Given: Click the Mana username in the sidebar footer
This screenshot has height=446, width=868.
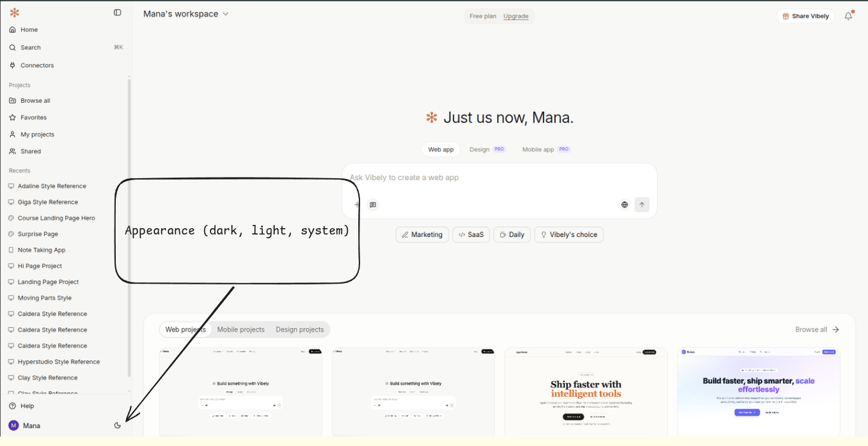Looking at the screenshot, I should (x=31, y=426).
